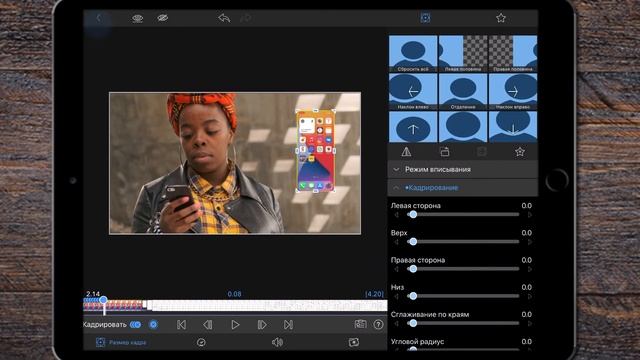Apply the 'Правая половина' preset
The width and height of the screenshot is (640, 360).
coord(513,53)
